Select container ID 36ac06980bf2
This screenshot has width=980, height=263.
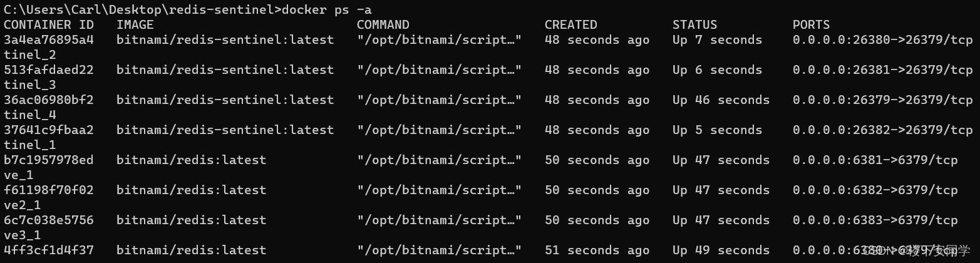49,100
